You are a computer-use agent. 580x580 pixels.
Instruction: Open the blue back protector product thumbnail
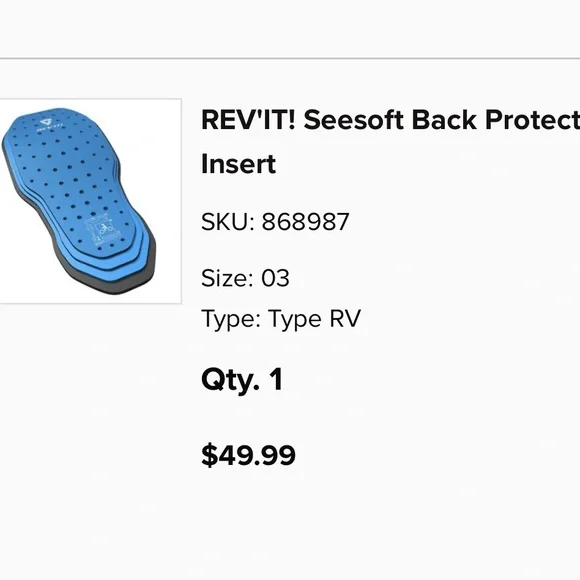tap(90, 201)
